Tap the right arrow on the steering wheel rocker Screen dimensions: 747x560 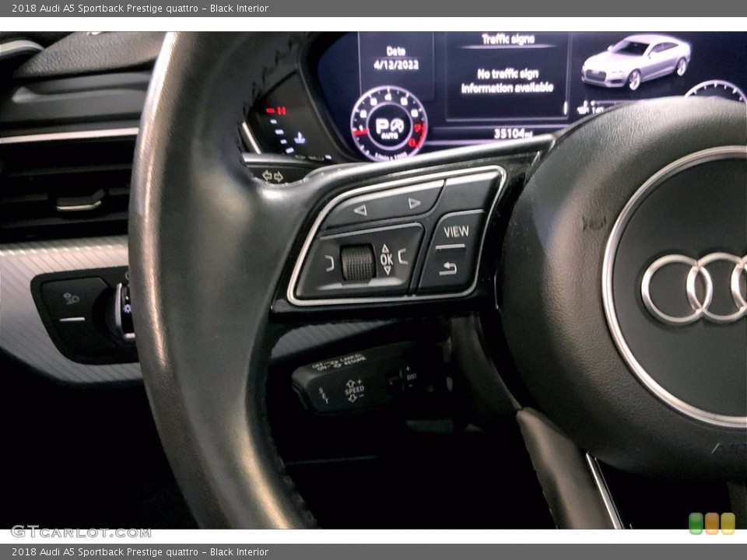tap(415, 203)
